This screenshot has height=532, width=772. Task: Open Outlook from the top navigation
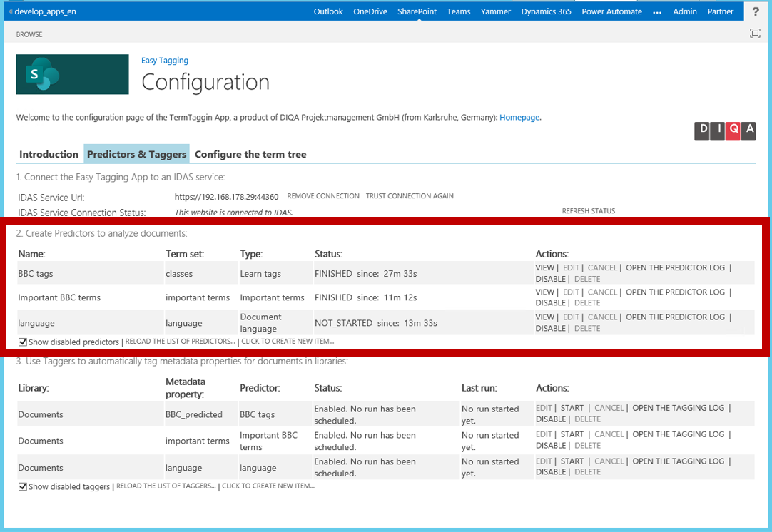pos(328,11)
